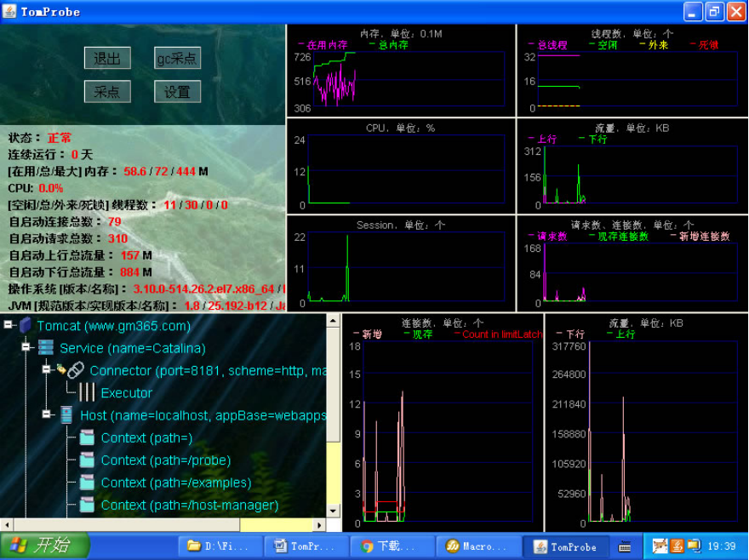The height and width of the screenshot is (560, 749).
Task: Select Tomcat (www.gm365.com) tree item
Action: click(114, 326)
